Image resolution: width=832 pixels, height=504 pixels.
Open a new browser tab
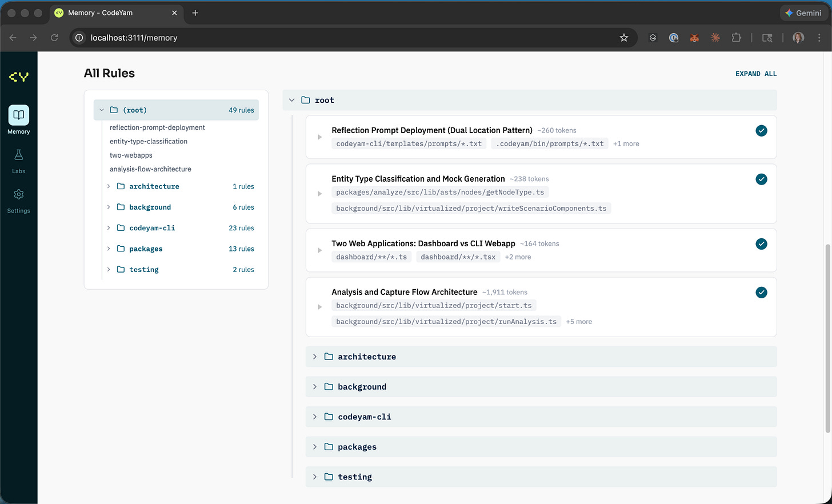coord(195,13)
